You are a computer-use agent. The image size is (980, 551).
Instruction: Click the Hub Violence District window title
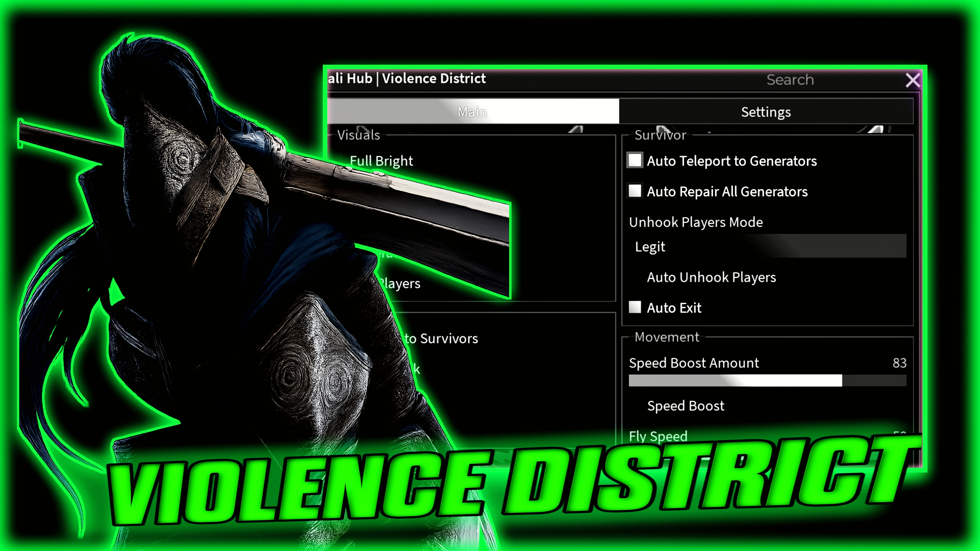tap(407, 78)
